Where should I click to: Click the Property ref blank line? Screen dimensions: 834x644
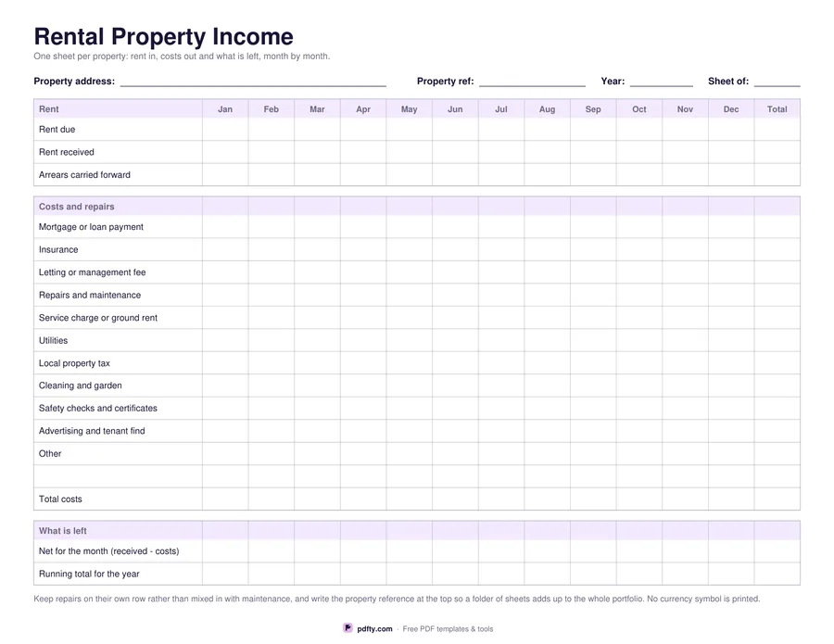[532, 82]
